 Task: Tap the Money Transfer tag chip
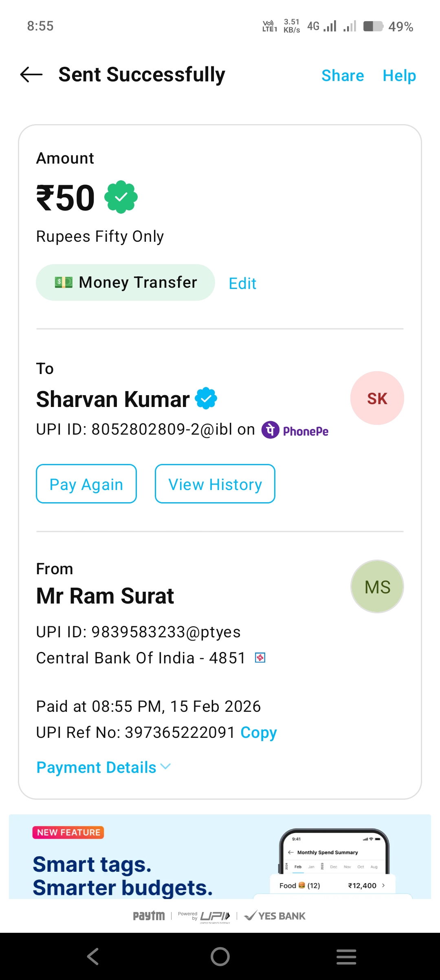125,282
